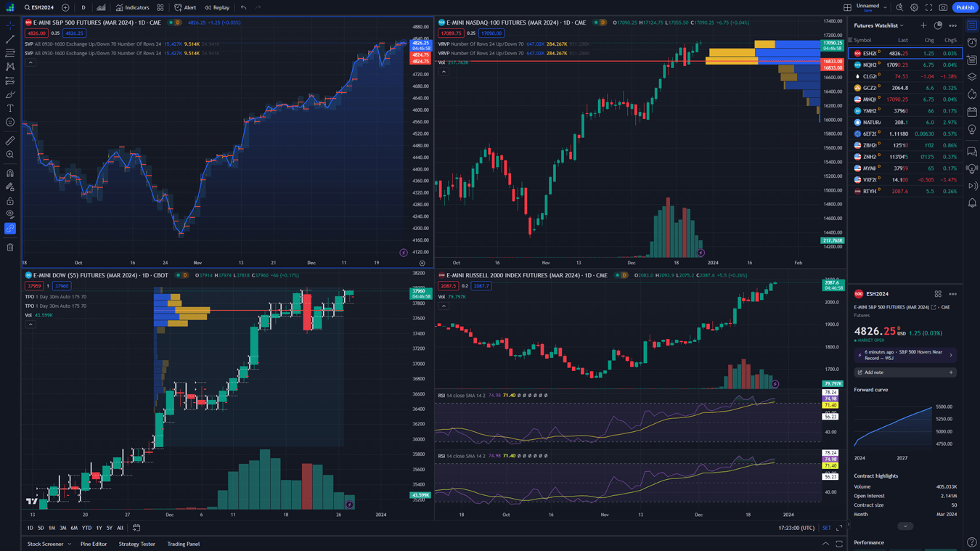Click the Publish button
980x551 pixels.
[965, 8]
